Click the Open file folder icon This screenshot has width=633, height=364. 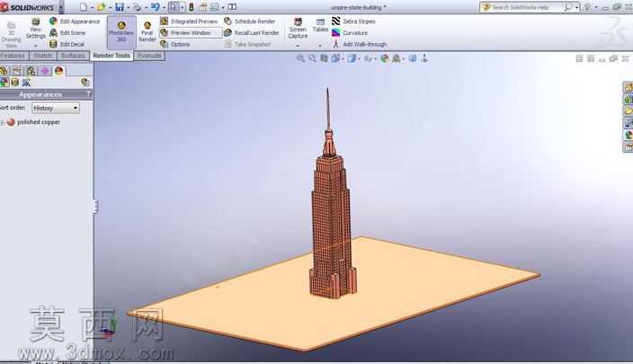[x=101, y=7]
